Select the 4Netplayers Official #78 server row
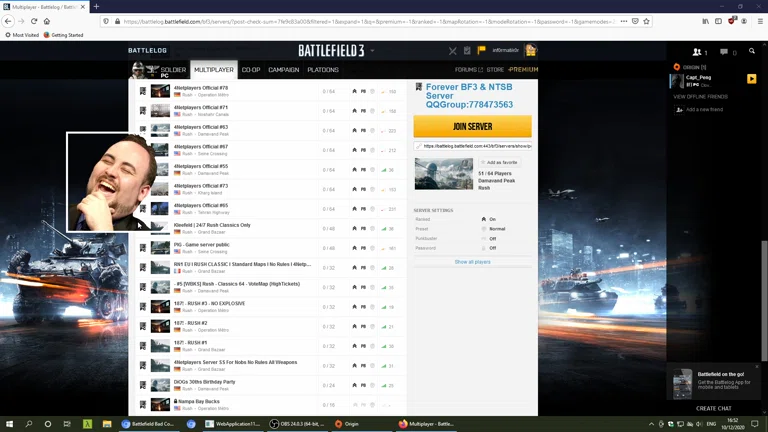 270,91
